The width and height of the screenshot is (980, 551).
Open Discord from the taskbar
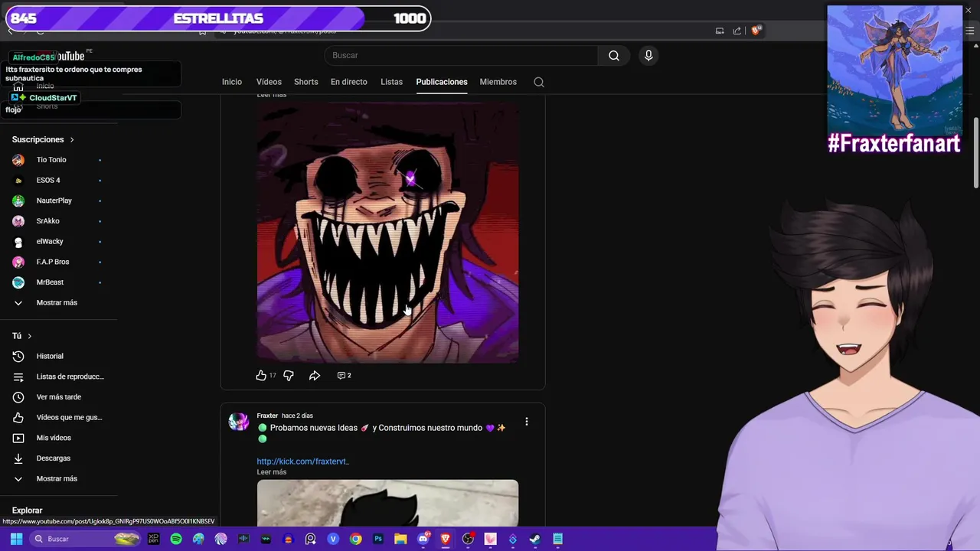tap(423, 539)
